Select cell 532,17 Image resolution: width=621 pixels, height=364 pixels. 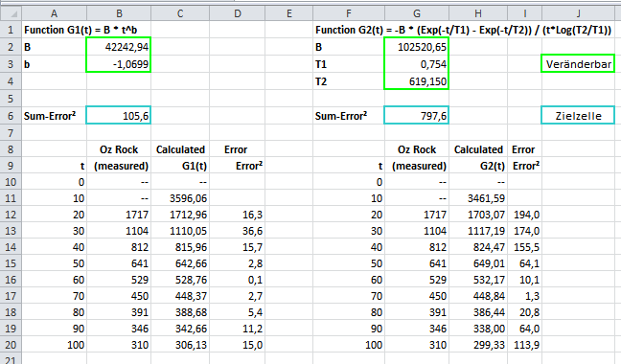pos(478,280)
